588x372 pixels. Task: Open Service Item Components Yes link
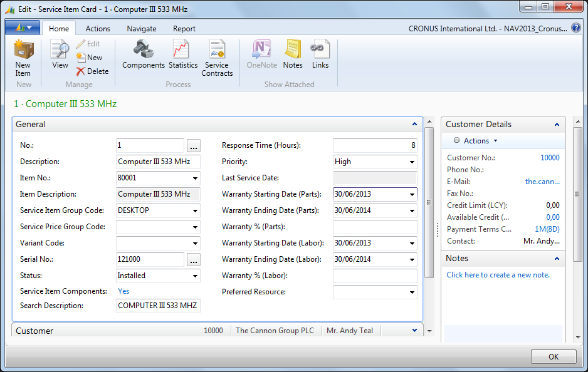tap(123, 291)
